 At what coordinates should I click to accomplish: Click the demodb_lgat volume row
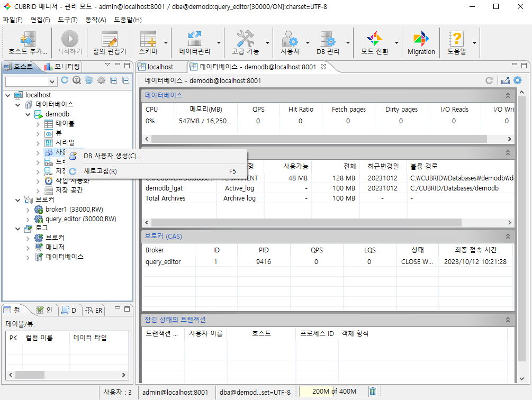click(328, 188)
